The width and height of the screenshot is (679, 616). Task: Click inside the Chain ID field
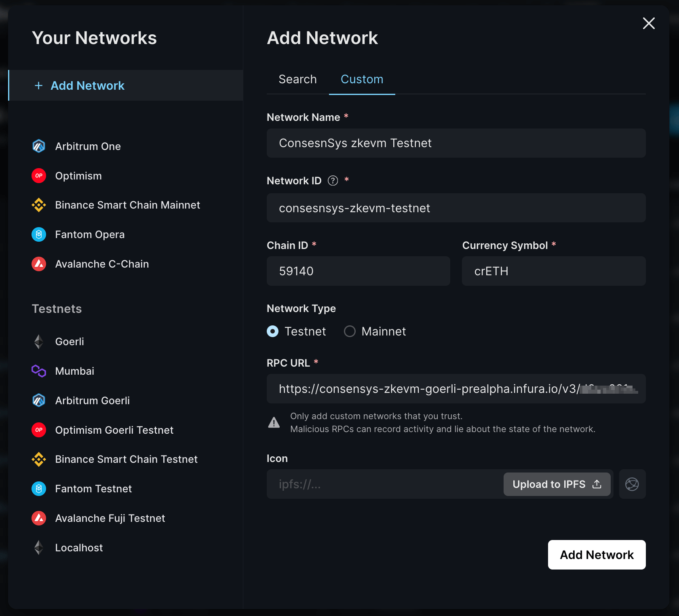click(x=358, y=271)
